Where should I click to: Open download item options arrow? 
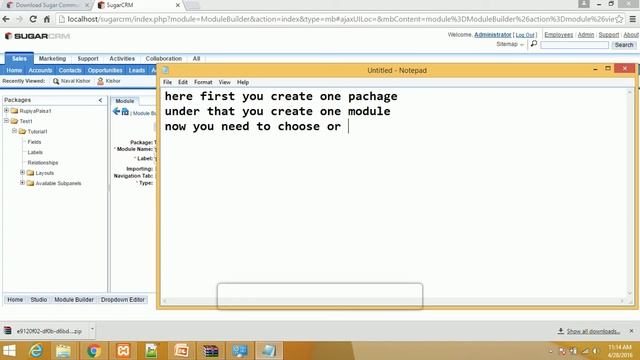pos(92,329)
